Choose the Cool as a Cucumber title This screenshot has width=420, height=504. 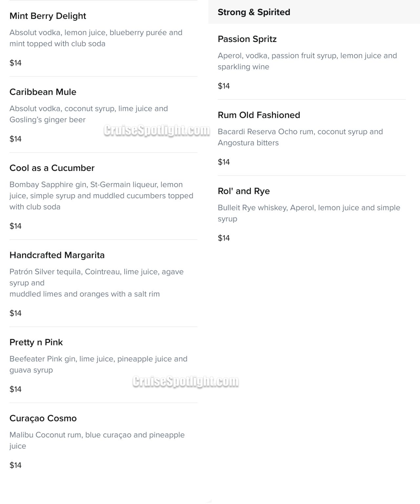click(x=52, y=168)
